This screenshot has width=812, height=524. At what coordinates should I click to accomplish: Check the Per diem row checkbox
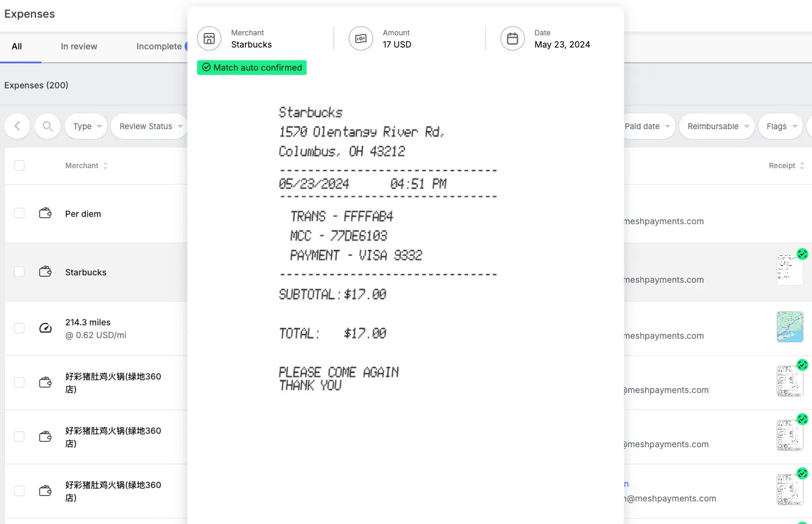[x=19, y=213]
